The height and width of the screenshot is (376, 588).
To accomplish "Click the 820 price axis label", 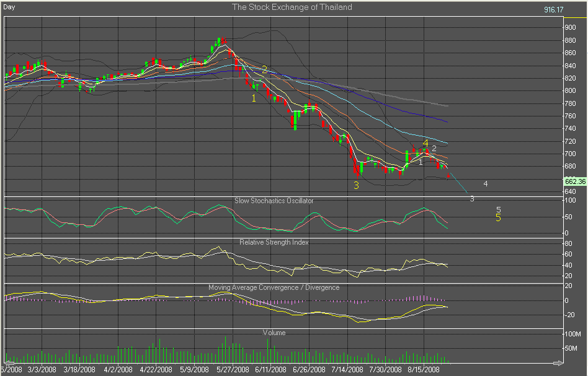I will tap(571, 78).
